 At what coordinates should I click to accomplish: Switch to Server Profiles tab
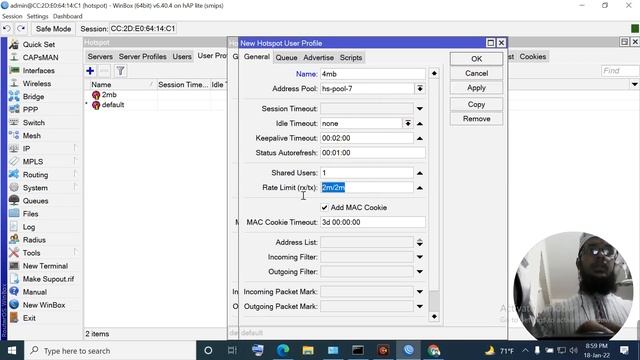point(142,57)
